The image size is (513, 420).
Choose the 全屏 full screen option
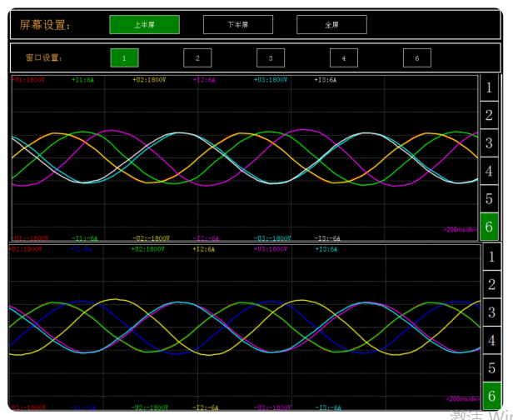[x=331, y=25]
